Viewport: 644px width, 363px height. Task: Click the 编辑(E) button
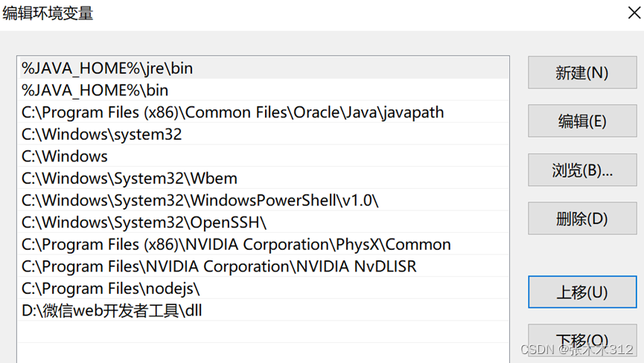(x=582, y=121)
